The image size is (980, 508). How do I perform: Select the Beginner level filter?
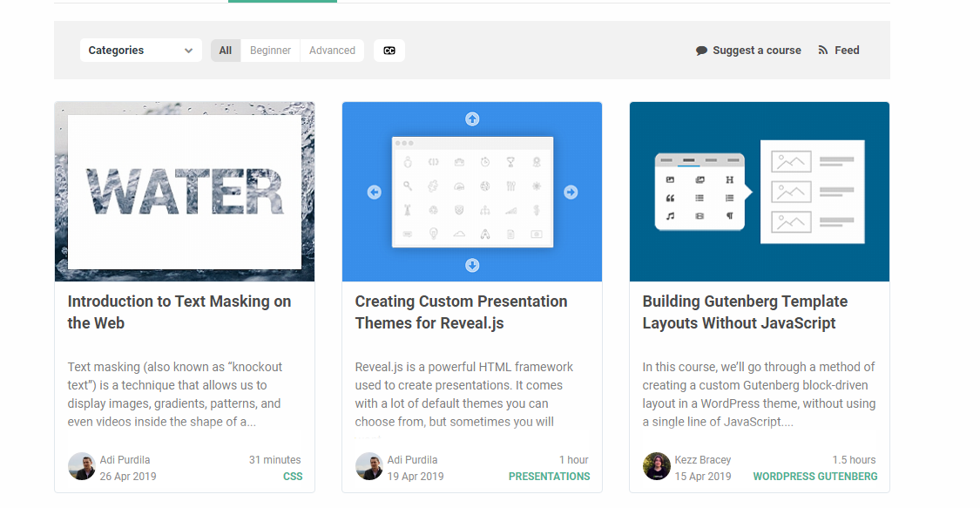270,51
